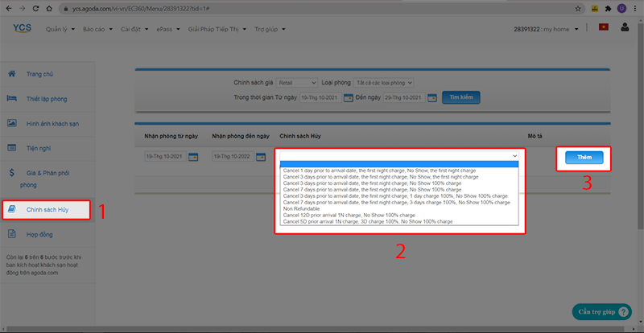Click the Thêm button
This screenshot has height=333, width=644.
point(583,158)
